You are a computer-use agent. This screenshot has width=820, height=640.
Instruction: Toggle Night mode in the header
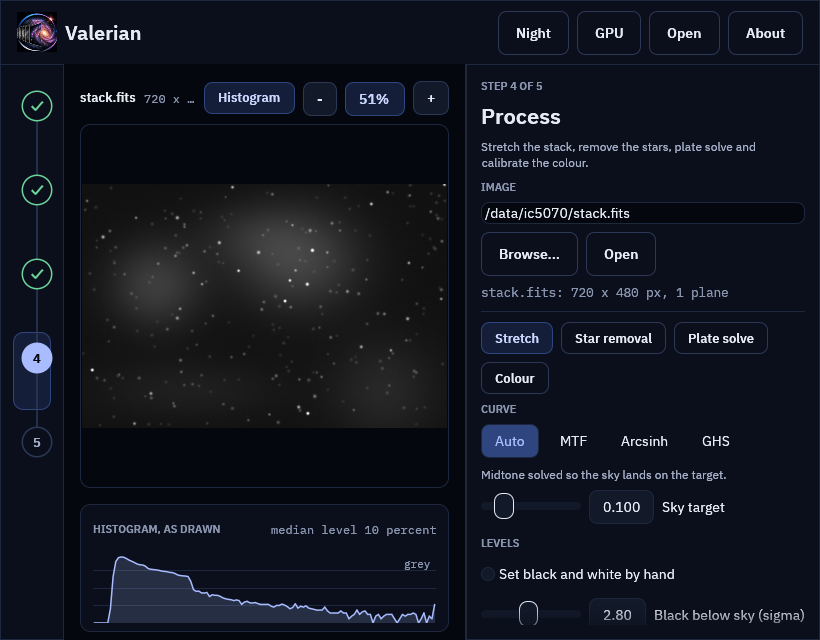(533, 33)
